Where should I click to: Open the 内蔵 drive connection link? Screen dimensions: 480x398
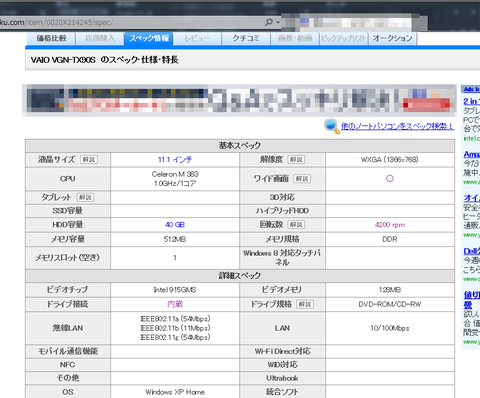(175, 304)
